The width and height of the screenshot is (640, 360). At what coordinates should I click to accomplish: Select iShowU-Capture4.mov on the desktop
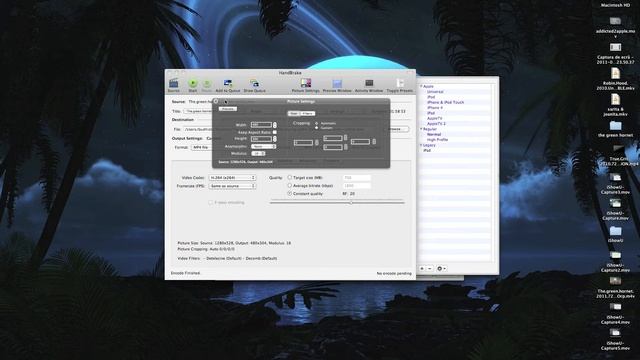[x=615, y=307]
